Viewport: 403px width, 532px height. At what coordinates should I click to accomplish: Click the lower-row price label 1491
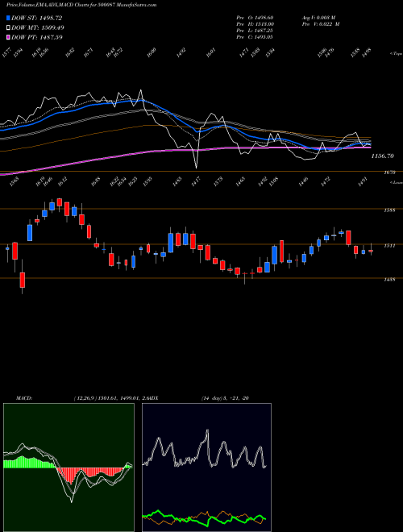[x=364, y=182]
